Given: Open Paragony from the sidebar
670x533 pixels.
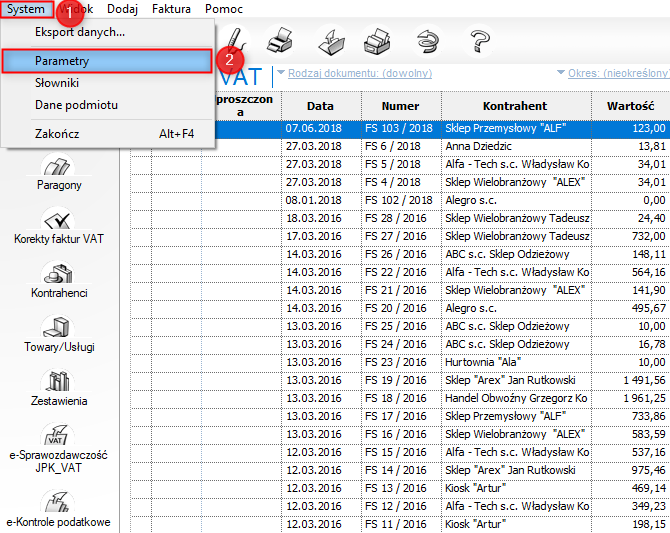Looking at the screenshot, I should (x=59, y=174).
